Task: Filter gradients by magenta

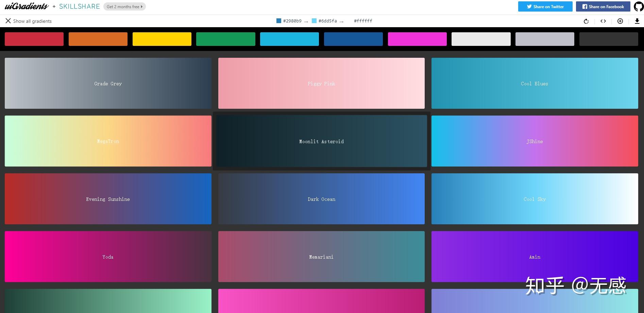Action: tap(417, 39)
